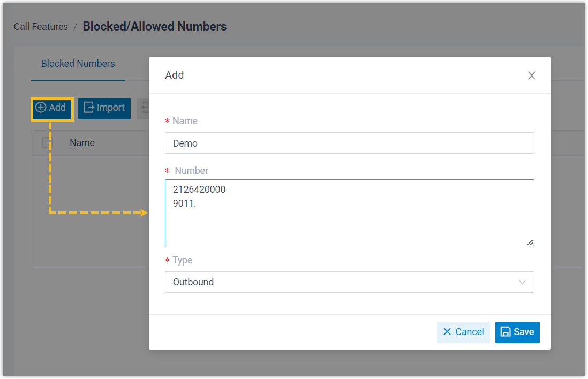This screenshot has width=588, height=379.
Task: Click the Number textarea resize handle
Action: pos(530,242)
